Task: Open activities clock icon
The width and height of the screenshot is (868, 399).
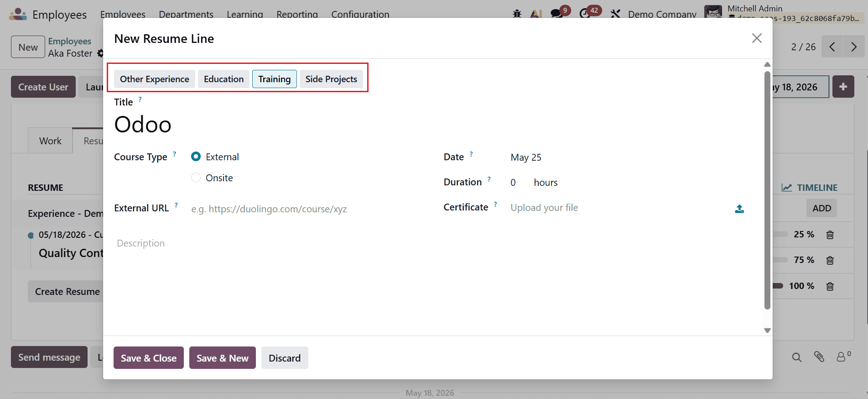Action: [x=585, y=14]
